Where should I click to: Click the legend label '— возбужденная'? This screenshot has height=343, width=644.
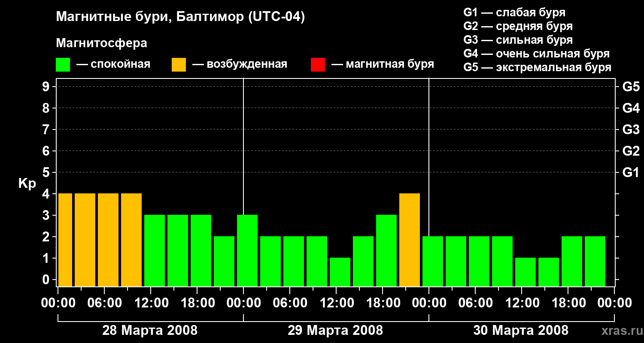pyautogui.click(x=240, y=64)
